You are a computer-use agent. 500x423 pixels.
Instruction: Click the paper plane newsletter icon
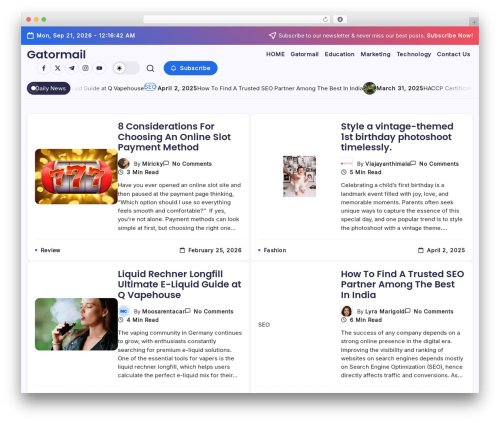point(272,35)
